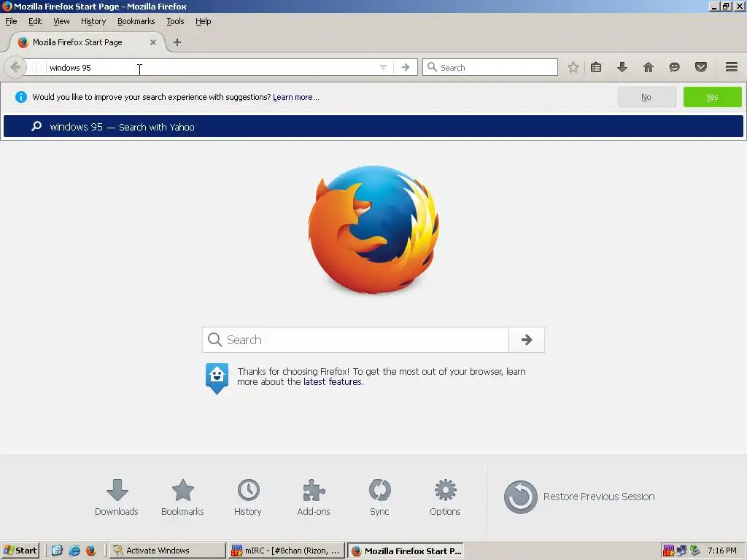Open Sync from the start page launcher
Image resolution: width=747 pixels, height=560 pixels.
pos(379,497)
